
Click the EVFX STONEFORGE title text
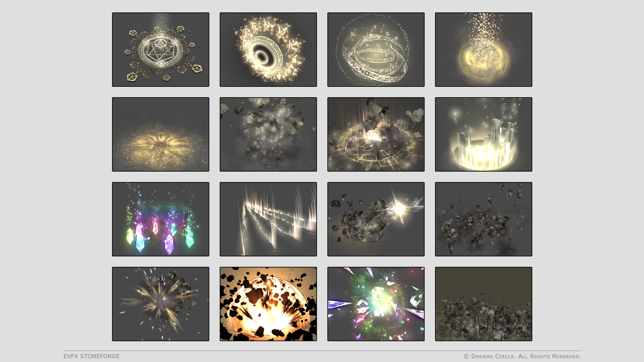point(92,356)
